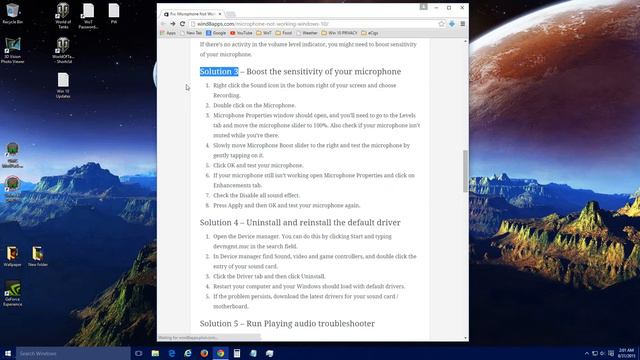Open File Explorer from the taskbar
Image resolution: width=640 pixels, height=360 pixels.
pos(155,353)
